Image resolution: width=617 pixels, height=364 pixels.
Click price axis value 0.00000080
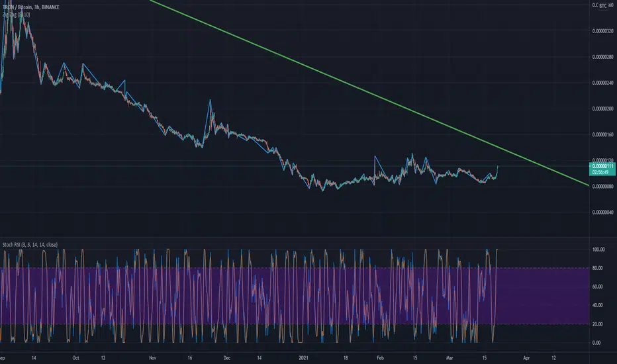(602, 187)
